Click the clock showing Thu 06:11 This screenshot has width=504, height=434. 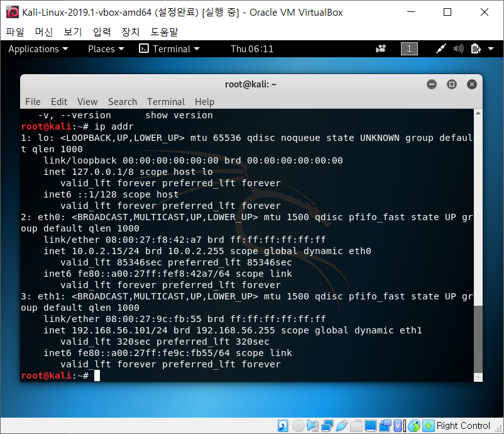point(251,49)
